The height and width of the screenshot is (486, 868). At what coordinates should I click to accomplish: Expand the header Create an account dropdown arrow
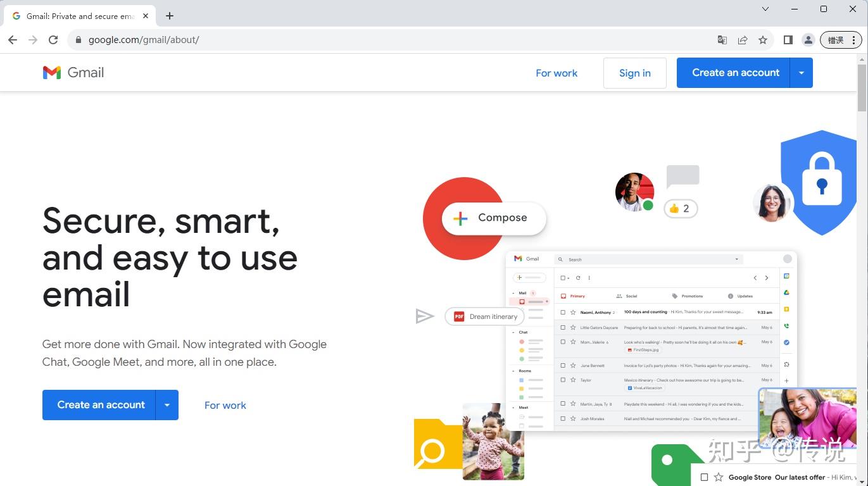click(x=802, y=73)
